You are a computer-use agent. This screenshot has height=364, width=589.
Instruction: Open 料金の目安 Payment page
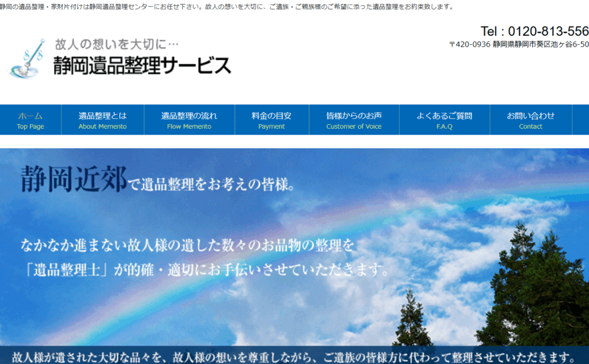(x=271, y=120)
